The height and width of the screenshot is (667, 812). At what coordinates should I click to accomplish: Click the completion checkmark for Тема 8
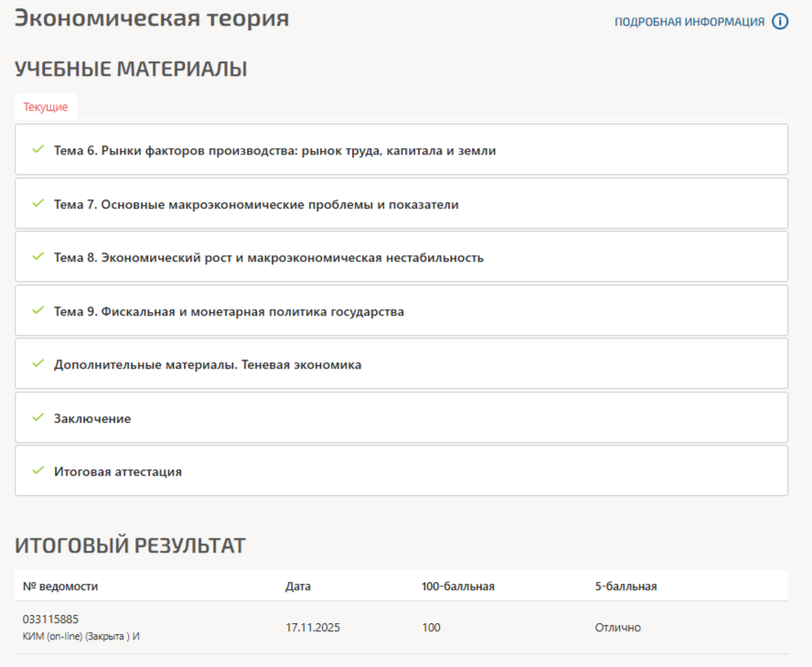coord(37,256)
